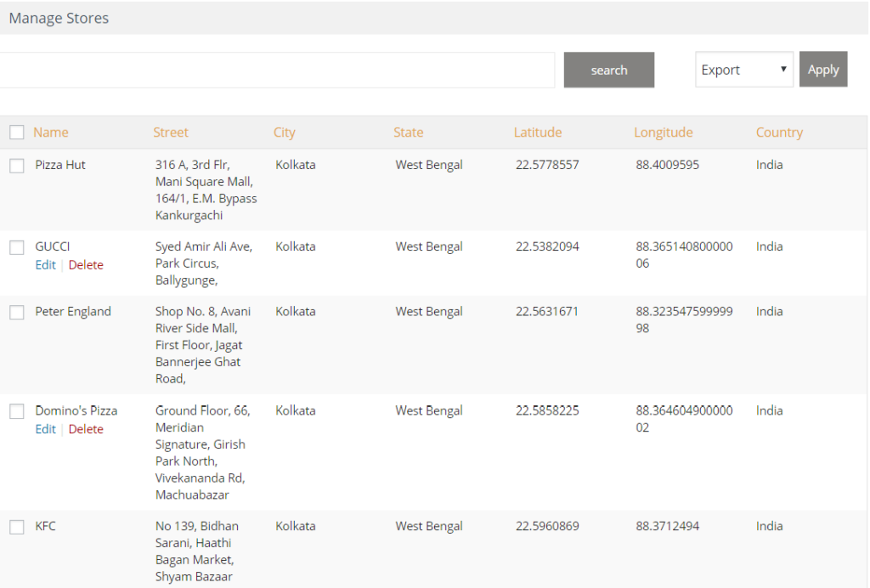The image size is (870, 588).
Task: Select latitude value 22.5778557
Action: pos(547,165)
